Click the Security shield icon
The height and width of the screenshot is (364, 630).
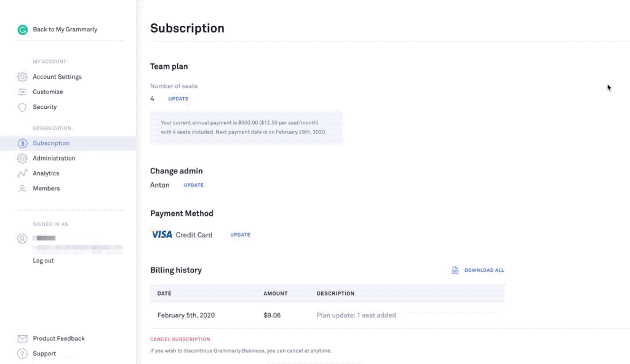tap(22, 107)
